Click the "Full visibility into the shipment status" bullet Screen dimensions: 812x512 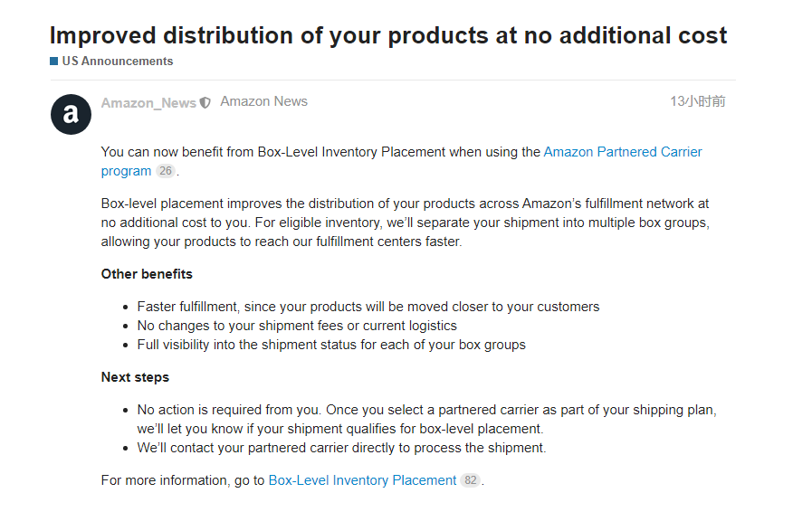click(331, 345)
